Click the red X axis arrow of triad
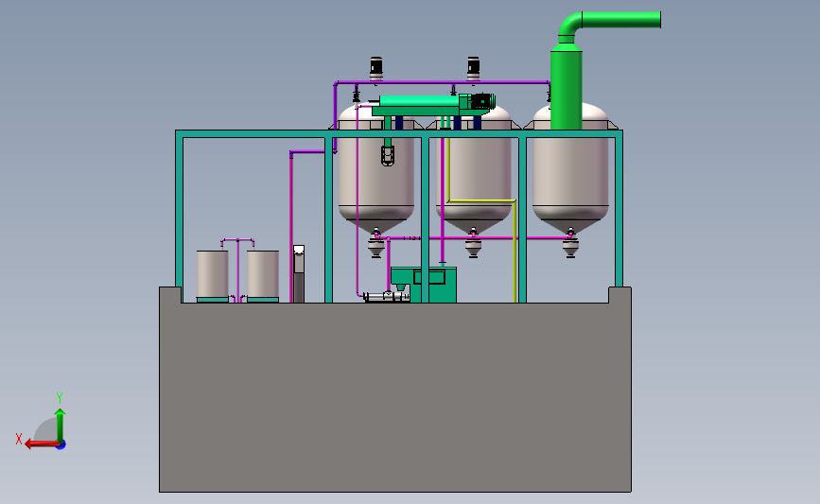This screenshot has width=820, height=504. pyautogui.click(x=42, y=444)
